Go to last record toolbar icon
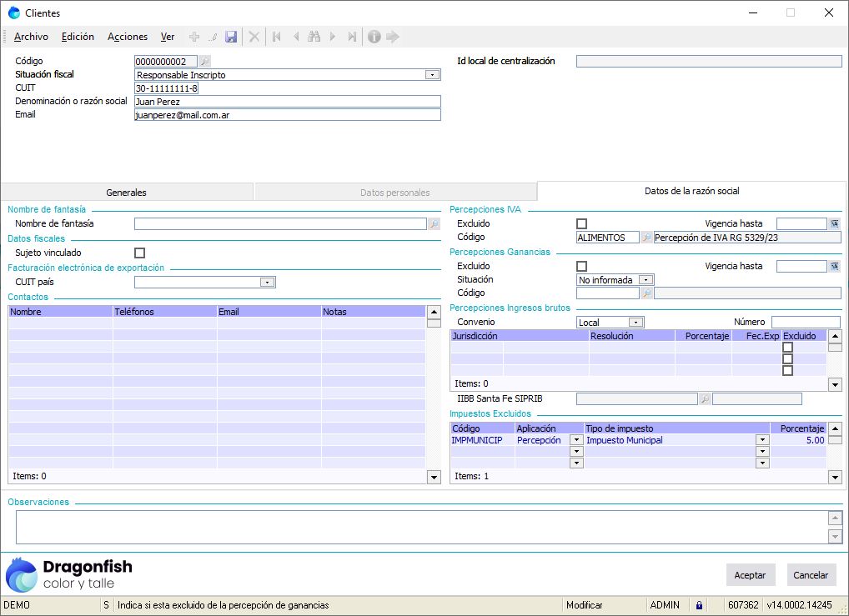 click(352, 37)
